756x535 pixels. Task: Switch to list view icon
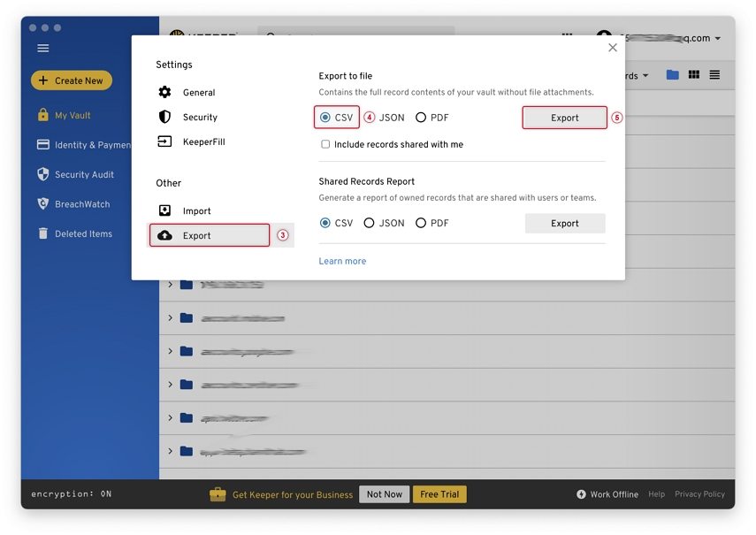pyautogui.click(x=714, y=74)
